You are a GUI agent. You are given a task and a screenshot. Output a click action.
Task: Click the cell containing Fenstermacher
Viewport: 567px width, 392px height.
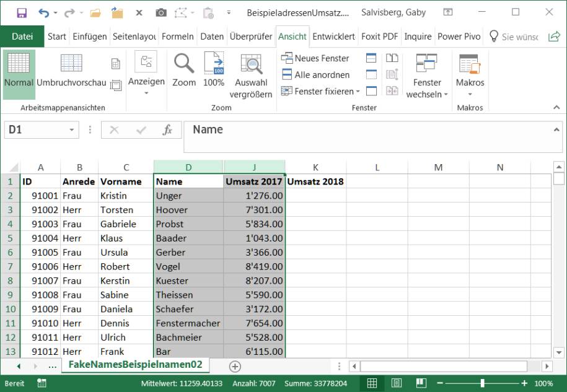(188, 323)
